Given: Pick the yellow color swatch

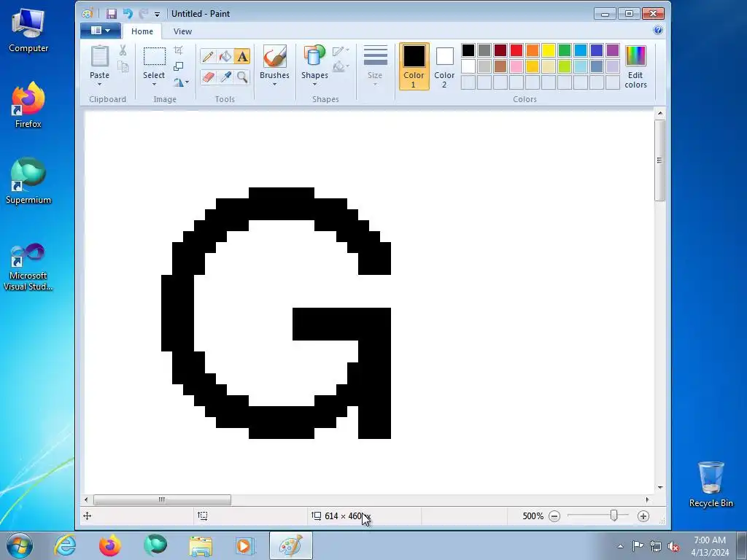Looking at the screenshot, I should (x=549, y=50).
